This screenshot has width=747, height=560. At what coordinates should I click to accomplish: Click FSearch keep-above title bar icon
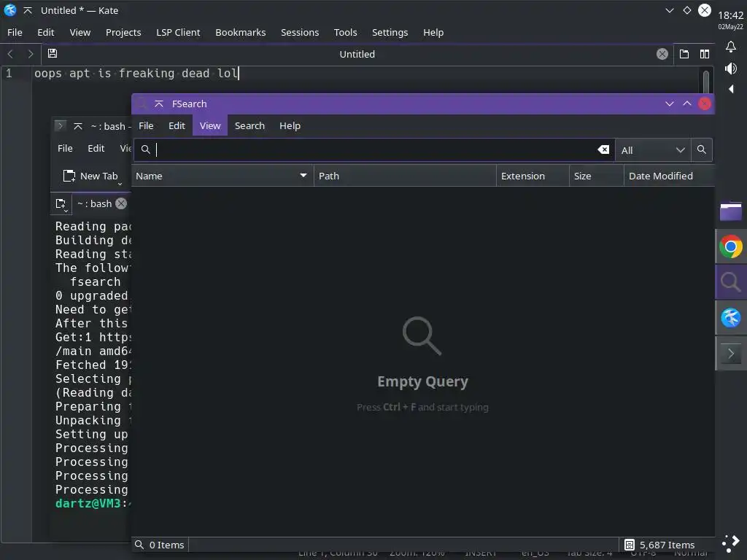point(159,104)
